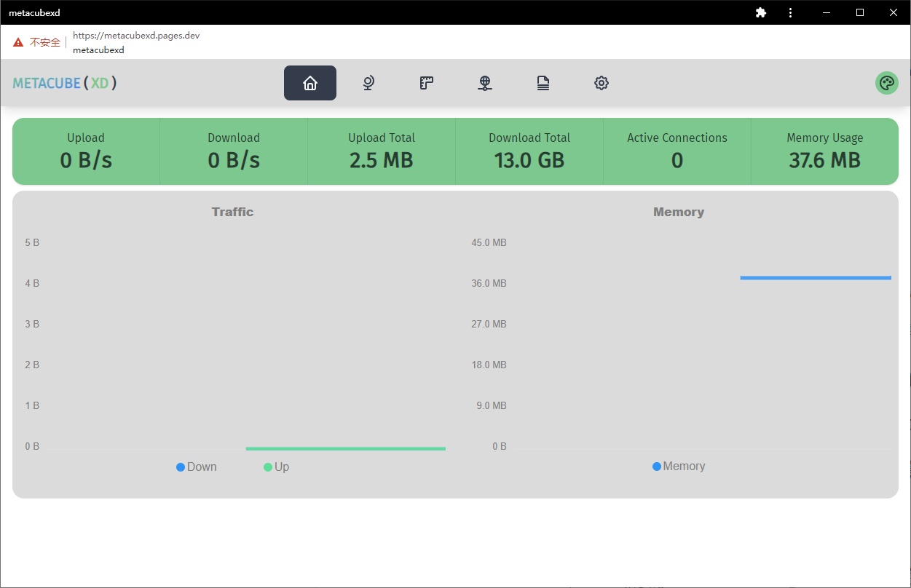911x588 pixels.
Task: Click the theme palette icon
Action: click(886, 83)
